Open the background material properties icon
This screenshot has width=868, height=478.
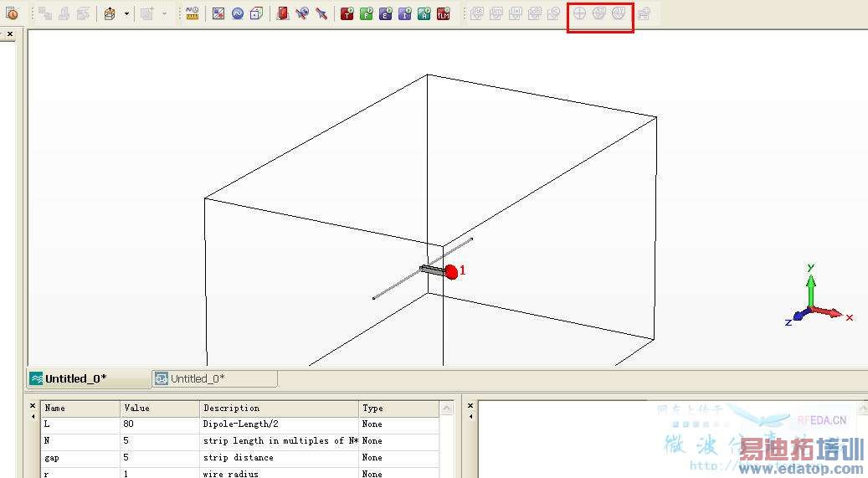coord(218,13)
